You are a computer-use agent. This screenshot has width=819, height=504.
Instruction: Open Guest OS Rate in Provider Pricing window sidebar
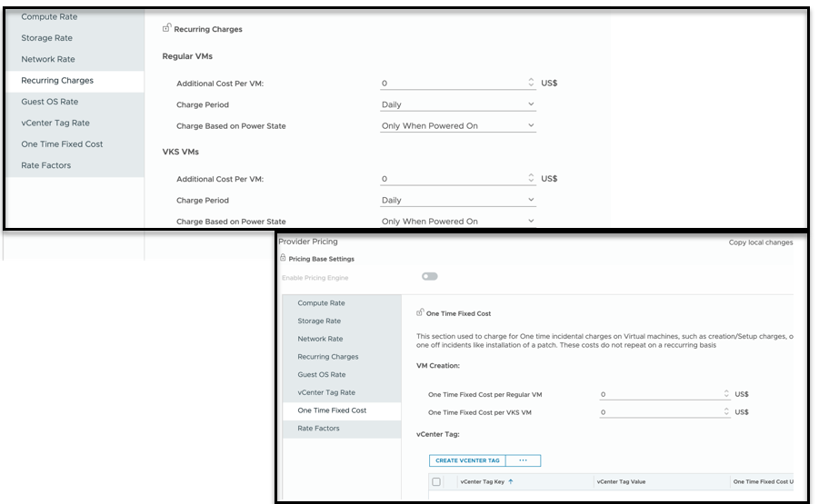coord(321,374)
